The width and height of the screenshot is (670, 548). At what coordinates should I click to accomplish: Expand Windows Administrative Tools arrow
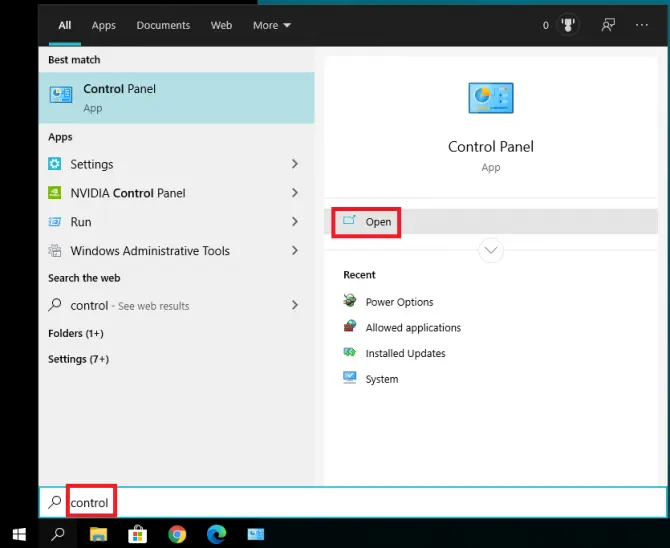(x=295, y=250)
